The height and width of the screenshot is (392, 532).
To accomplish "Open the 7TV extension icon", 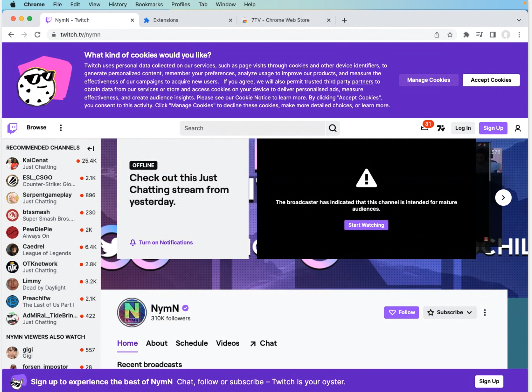I will [441, 128].
